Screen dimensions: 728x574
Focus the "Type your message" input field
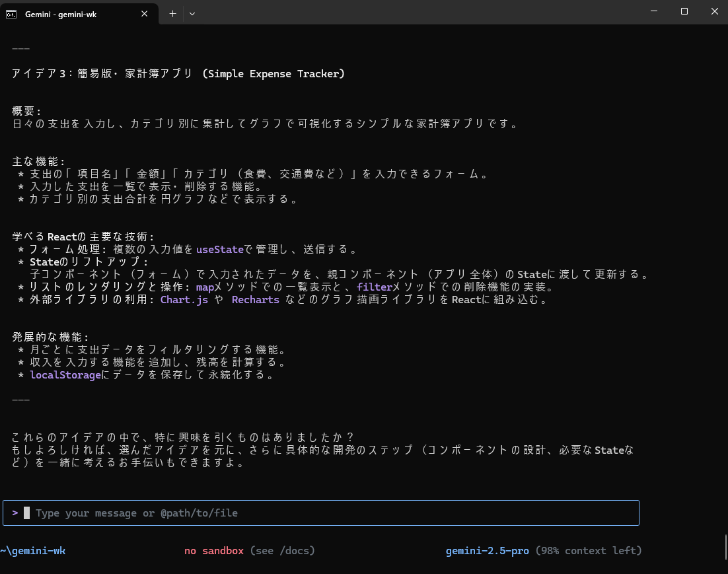tap(330, 513)
